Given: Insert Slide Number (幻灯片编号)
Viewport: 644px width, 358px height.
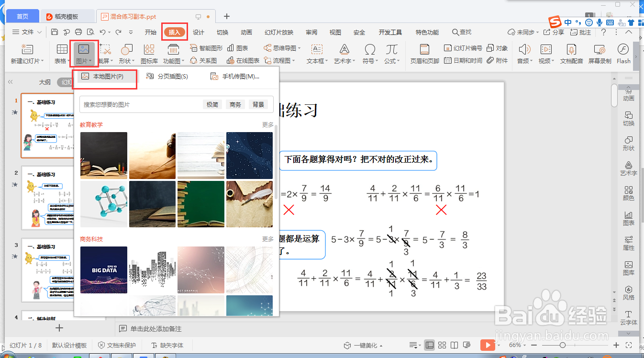Looking at the screenshot, I should click(463, 48).
